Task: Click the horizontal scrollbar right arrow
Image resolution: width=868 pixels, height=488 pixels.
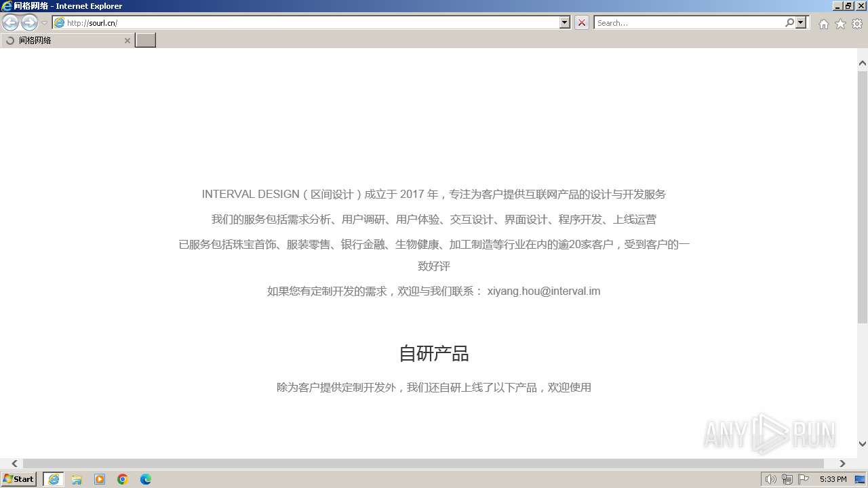Action: (842, 464)
